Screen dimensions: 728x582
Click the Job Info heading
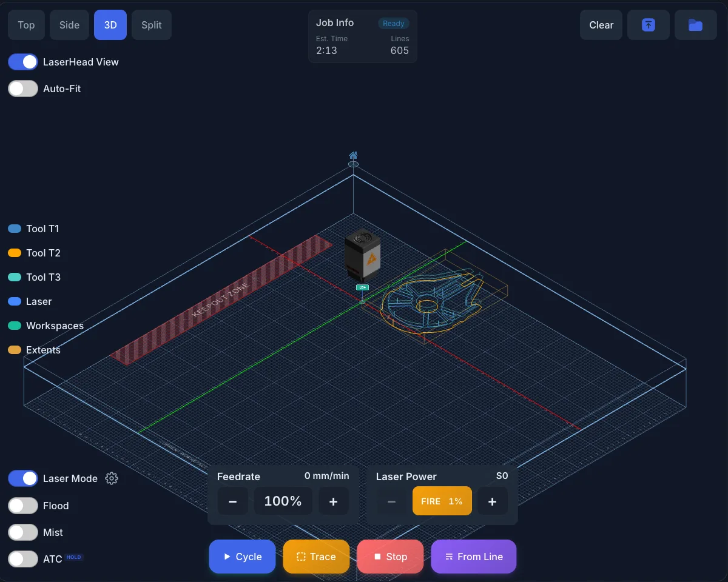pyautogui.click(x=335, y=22)
